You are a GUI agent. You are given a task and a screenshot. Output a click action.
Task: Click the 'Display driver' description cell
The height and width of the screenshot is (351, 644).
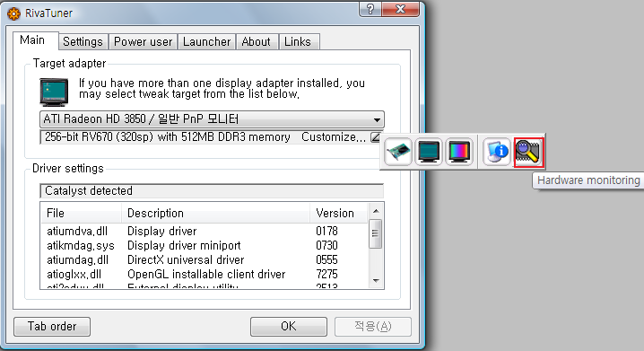click(161, 232)
